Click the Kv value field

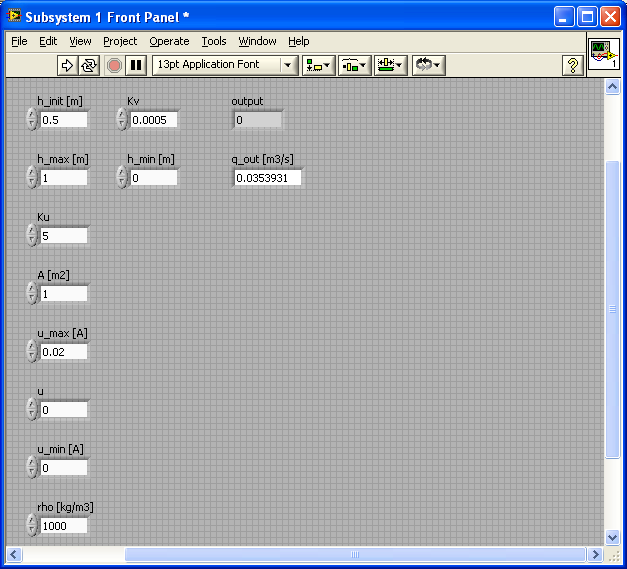[x=154, y=120]
